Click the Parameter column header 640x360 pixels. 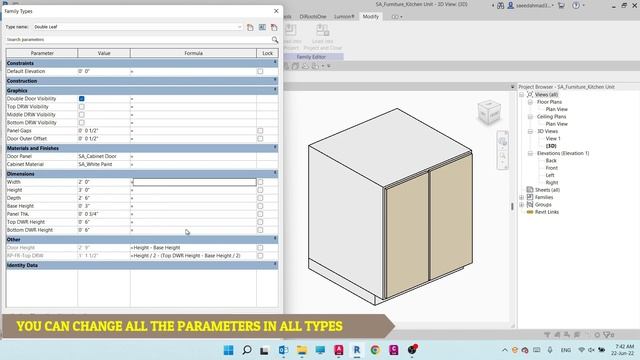pos(42,53)
